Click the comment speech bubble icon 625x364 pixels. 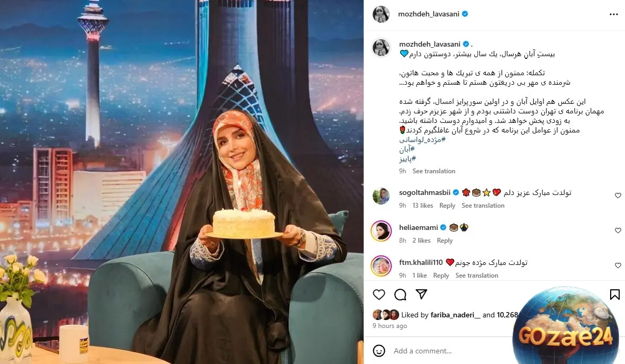click(400, 294)
